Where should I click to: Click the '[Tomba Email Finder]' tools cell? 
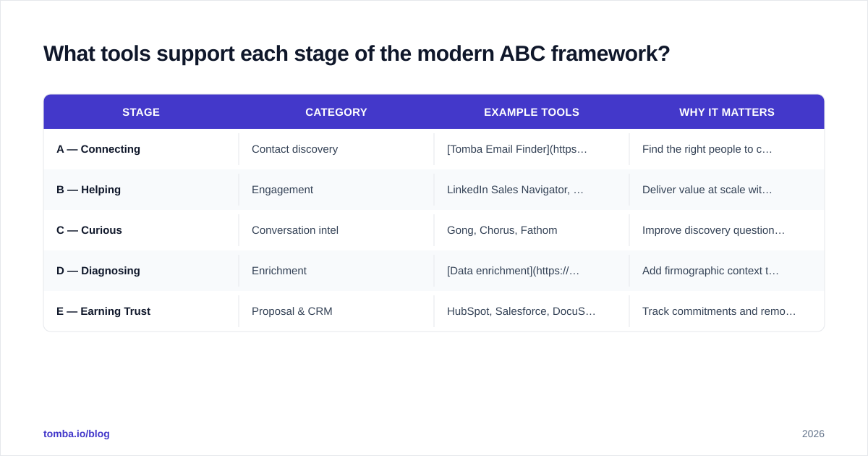532,149
